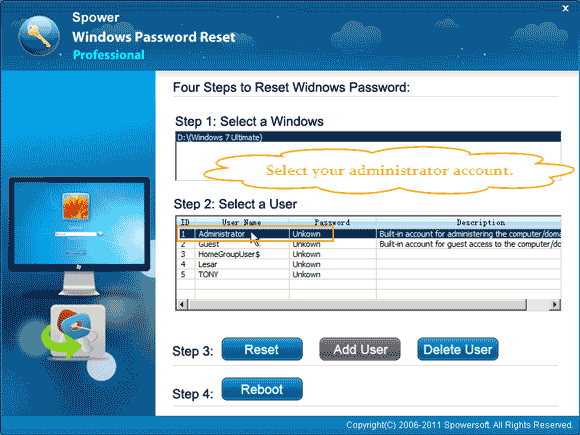
Task: Select the TONY user row
Action: [x=368, y=274]
